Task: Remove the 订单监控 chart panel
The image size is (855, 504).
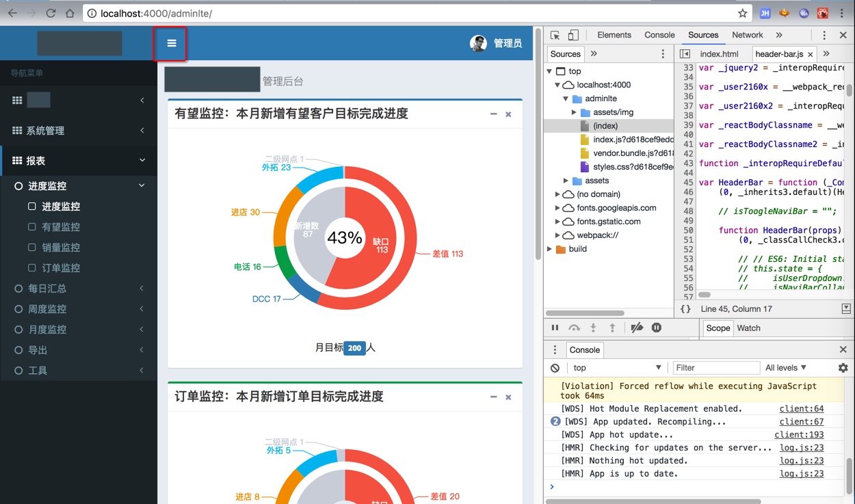Action: [508, 397]
